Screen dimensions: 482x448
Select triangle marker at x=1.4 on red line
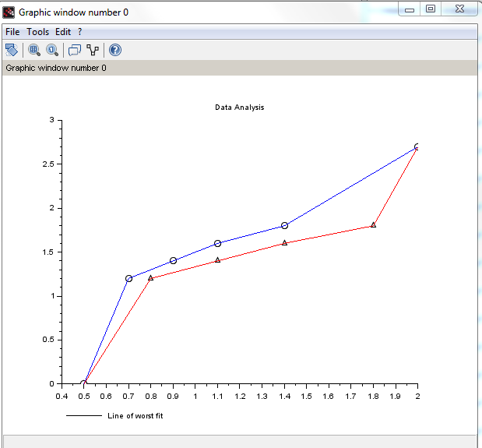[x=285, y=243]
